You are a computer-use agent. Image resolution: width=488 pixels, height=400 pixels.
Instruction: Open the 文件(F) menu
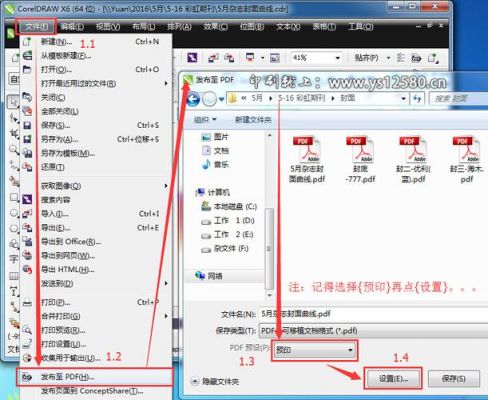click(x=37, y=27)
